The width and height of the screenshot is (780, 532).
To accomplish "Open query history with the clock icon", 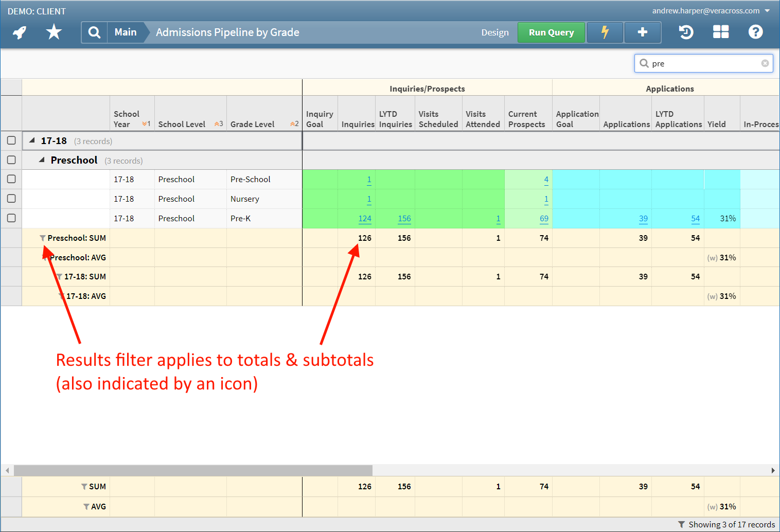I will click(x=686, y=32).
